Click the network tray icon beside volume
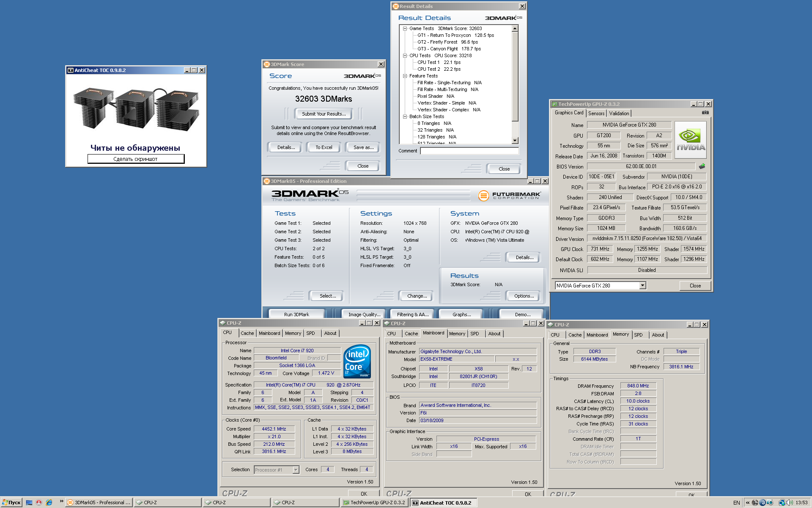The width and height of the screenshot is (812, 508). (782, 503)
